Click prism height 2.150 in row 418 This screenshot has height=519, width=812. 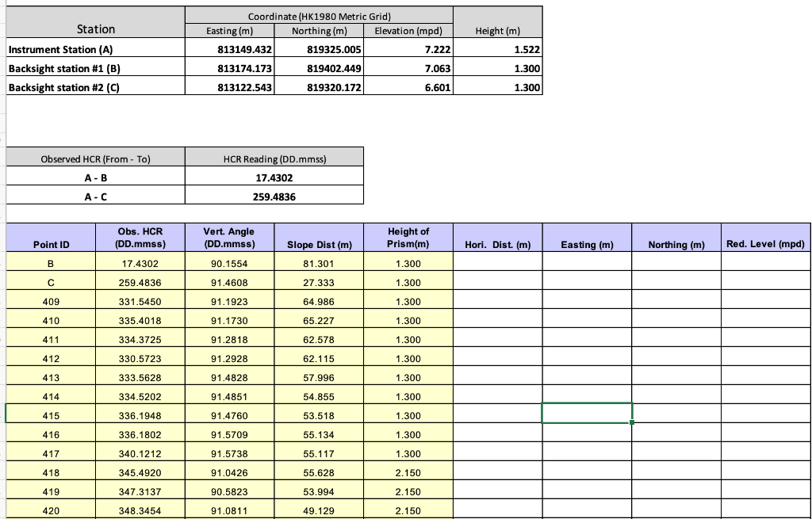408,472
